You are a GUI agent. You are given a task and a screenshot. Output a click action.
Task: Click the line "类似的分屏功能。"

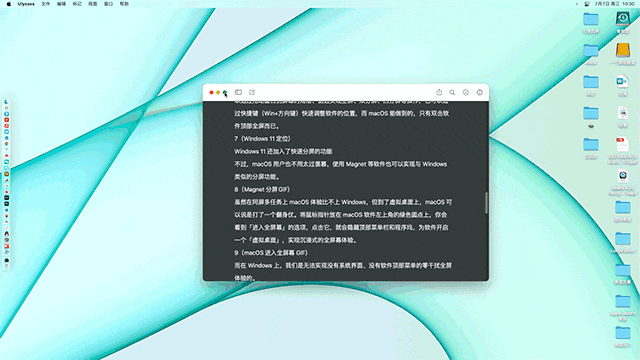point(257,177)
